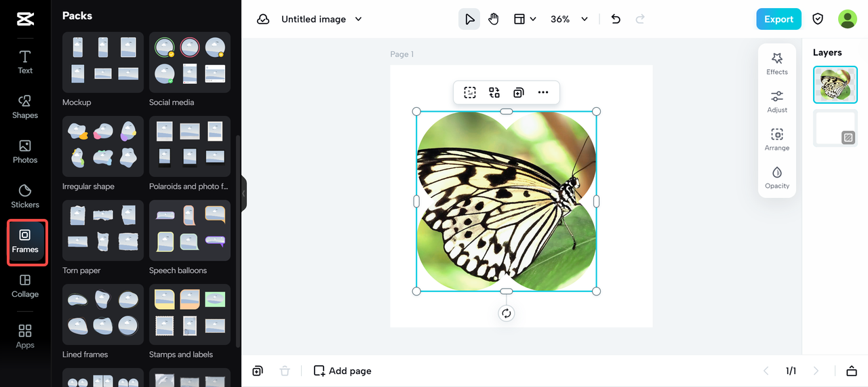Switch to the Stickers tab

[x=25, y=196]
